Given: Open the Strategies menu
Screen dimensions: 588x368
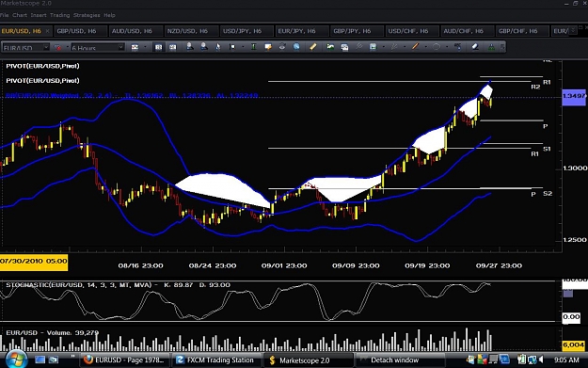Looking at the screenshot, I should (x=87, y=15).
